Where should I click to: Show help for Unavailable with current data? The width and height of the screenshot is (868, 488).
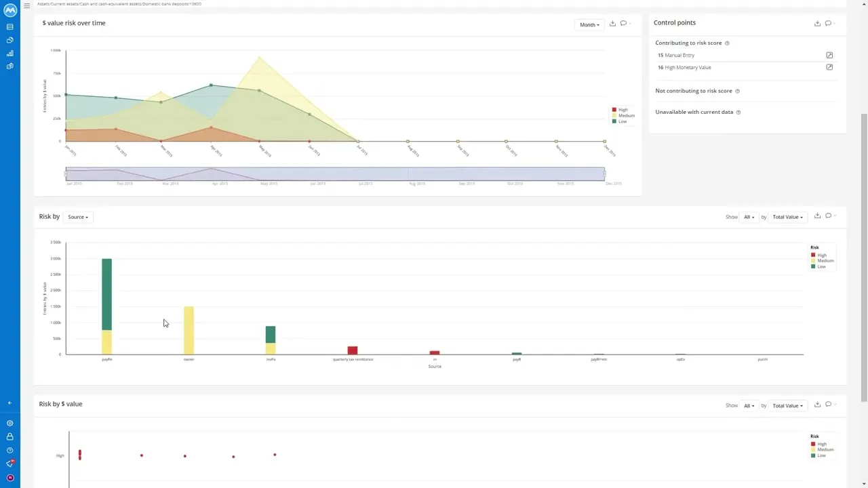[x=738, y=113]
